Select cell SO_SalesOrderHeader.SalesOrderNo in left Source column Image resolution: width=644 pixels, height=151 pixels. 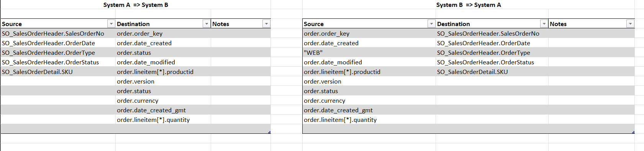(x=58, y=33)
